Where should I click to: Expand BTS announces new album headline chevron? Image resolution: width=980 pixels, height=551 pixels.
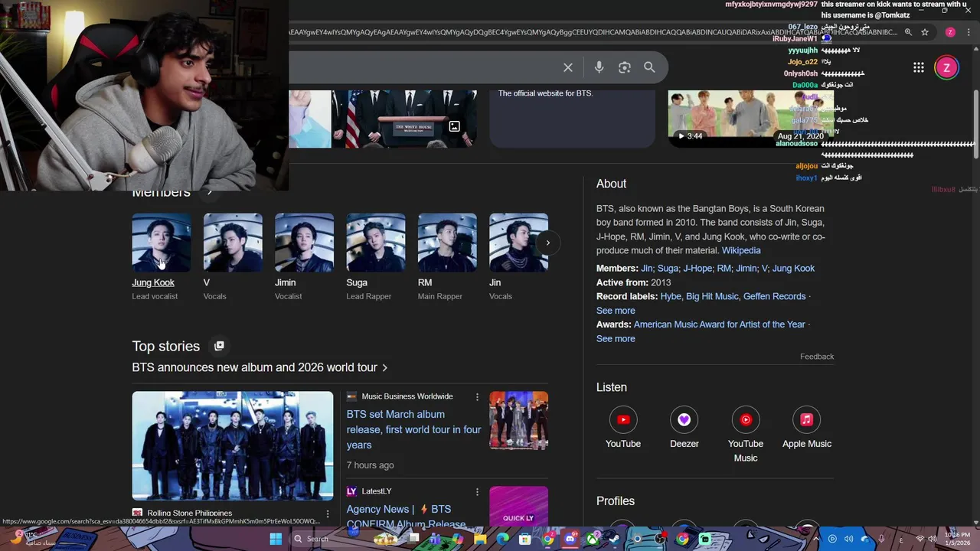[384, 368]
